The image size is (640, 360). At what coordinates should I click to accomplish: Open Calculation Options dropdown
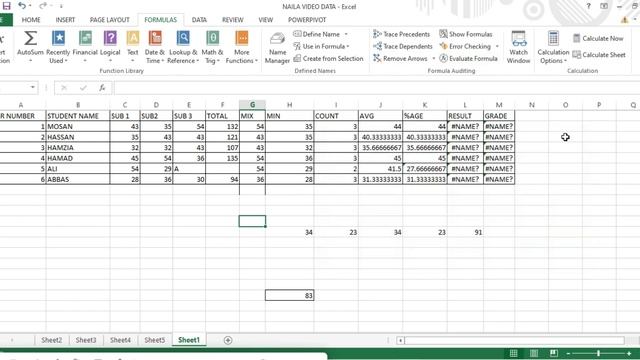point(553,47)
